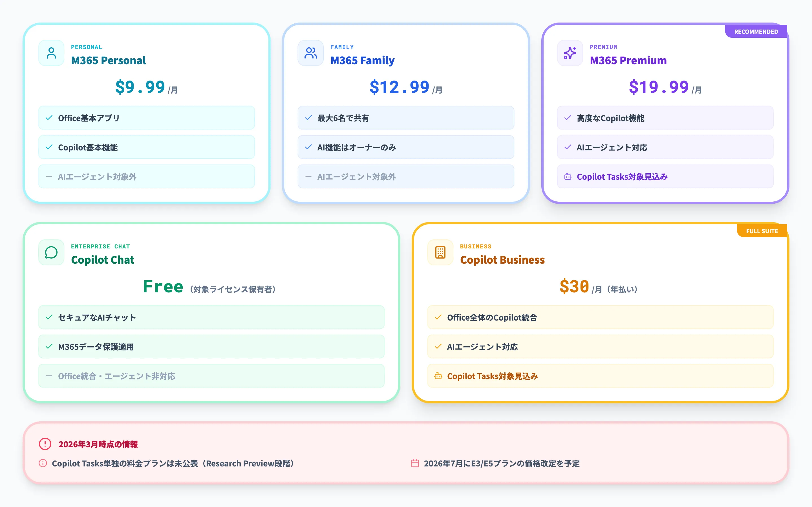
Task: Select the sparkle icon on M365 Premium card
Action: click(x=570, y=53)
